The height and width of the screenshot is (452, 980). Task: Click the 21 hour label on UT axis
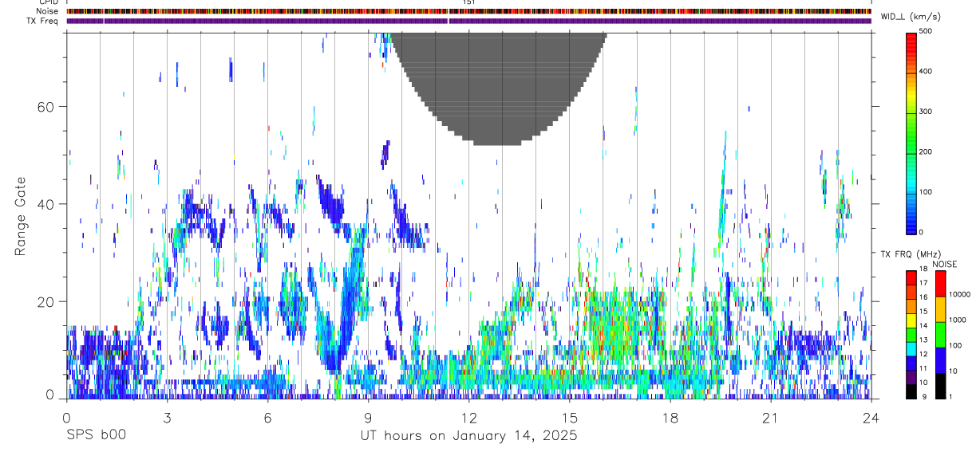click(x=771, y=417)
